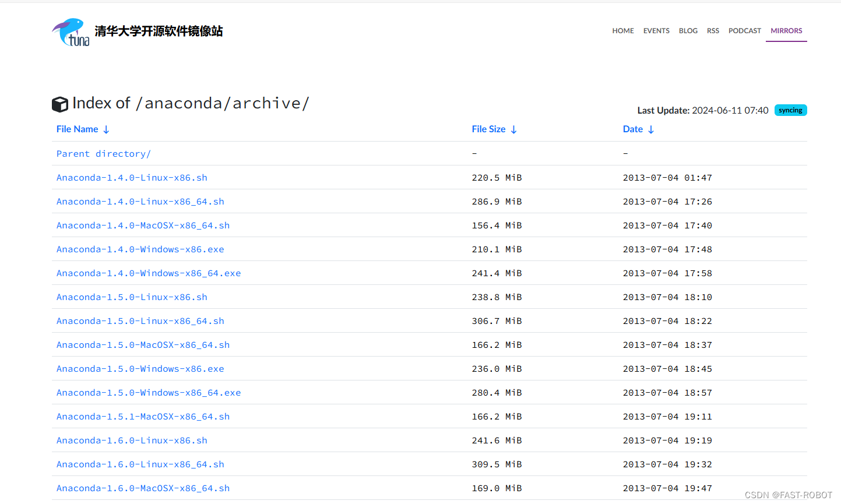Open the PODCAST page
The height and width of the screenshot is (504, 841).
click(x=745, y=31)
